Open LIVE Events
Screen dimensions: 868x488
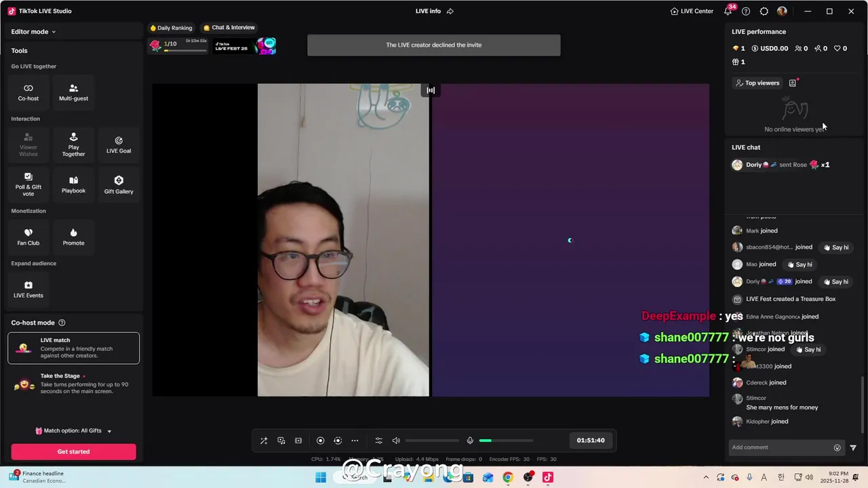point(28,289)
